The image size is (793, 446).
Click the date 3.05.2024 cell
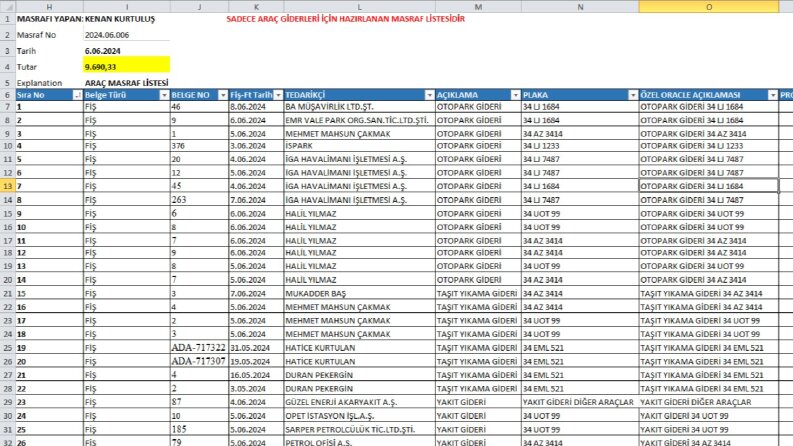[256, 389]
